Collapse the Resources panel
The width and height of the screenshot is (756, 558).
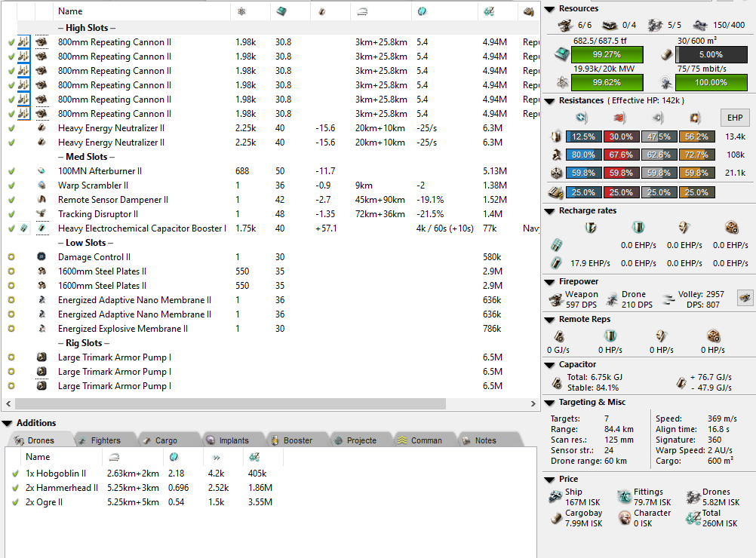[x=549, y=9]
